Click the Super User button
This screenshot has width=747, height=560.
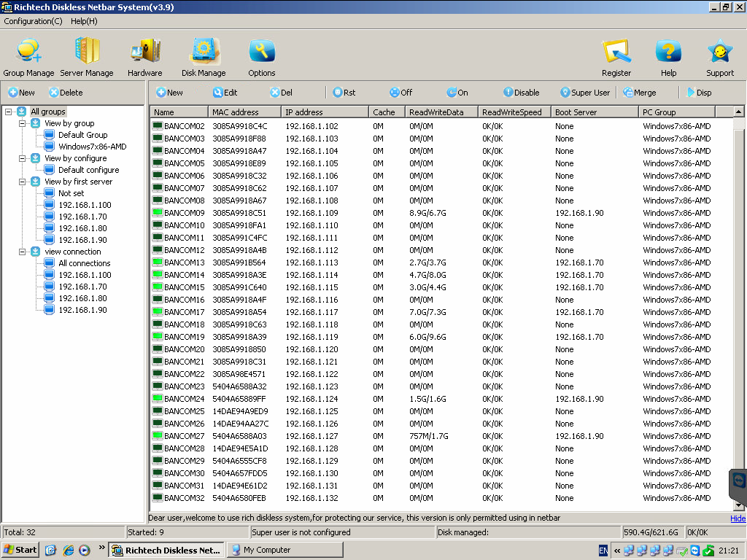coord(584,93)
